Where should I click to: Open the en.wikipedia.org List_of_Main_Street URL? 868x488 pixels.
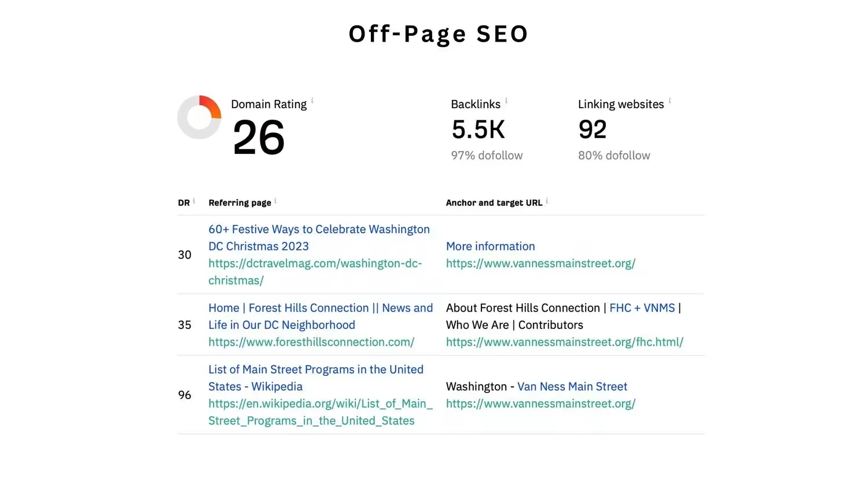click(x=321, y=412)
